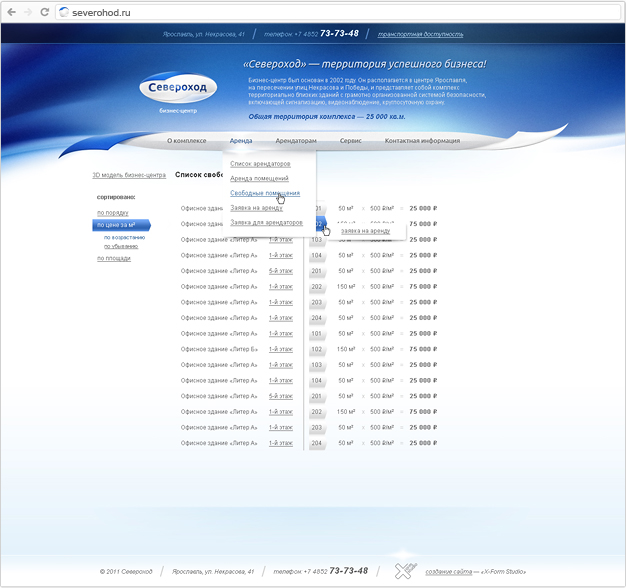
Task: Click footer text © 2011 Североход
Action: point(126,572)
